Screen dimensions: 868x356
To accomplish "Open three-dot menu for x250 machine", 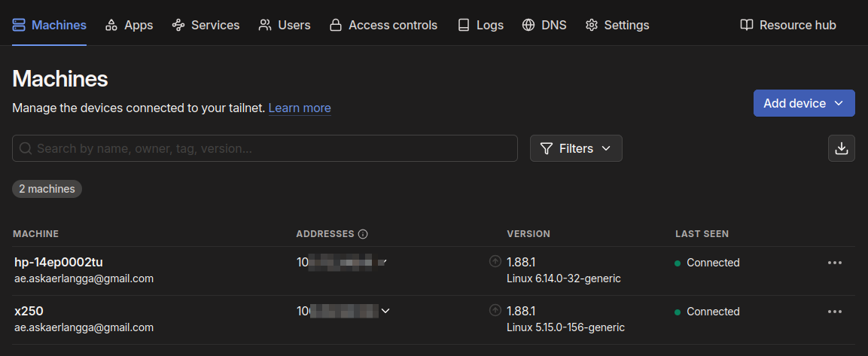I will (834, 312).
